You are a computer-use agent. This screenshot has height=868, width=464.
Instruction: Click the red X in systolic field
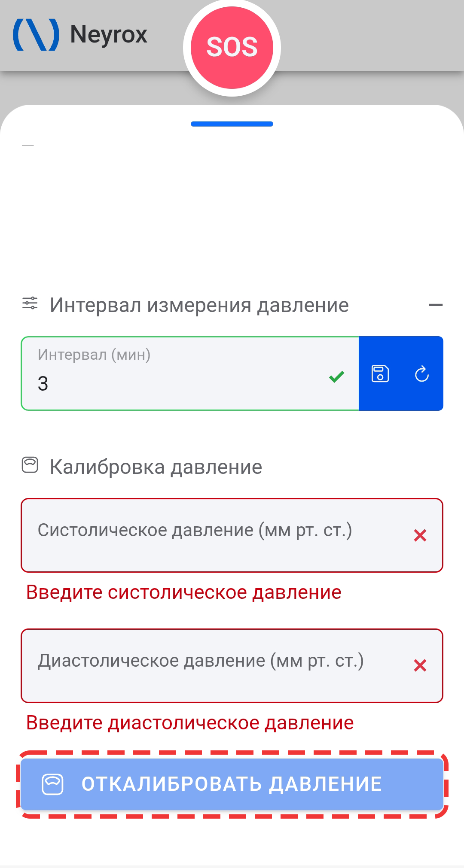(420, 535)
